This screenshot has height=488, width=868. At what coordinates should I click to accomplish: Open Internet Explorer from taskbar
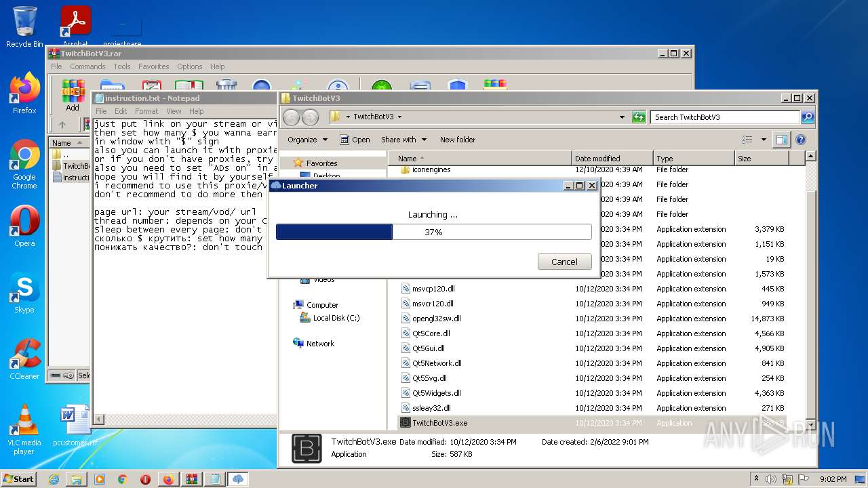tap(54, 479)
